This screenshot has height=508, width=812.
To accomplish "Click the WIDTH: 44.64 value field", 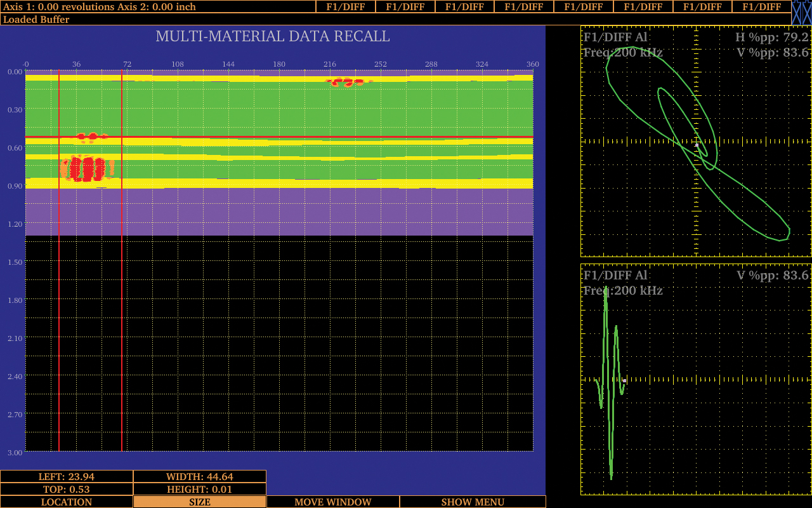I will [200, 476].
